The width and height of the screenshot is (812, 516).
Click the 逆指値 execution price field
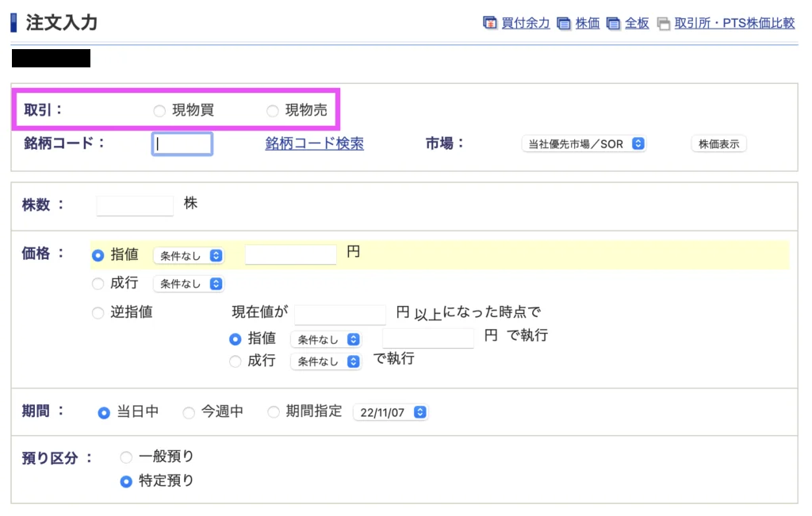pyautogui.click(x=427, y=338)
